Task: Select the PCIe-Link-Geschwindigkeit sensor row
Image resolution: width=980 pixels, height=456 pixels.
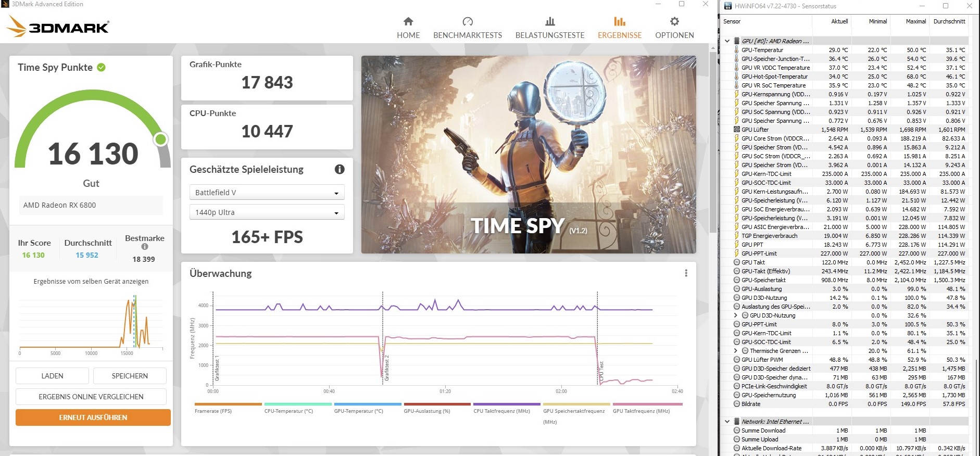Action: (x=845, y=386)
